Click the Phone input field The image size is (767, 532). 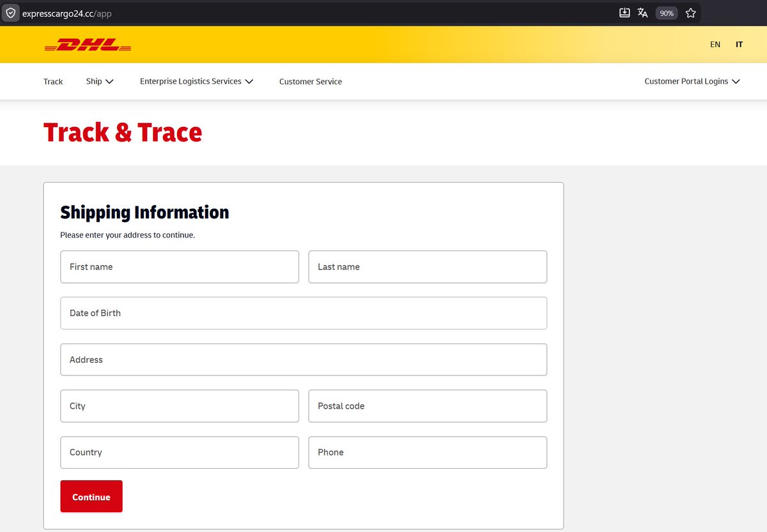(x=427, y=452)
